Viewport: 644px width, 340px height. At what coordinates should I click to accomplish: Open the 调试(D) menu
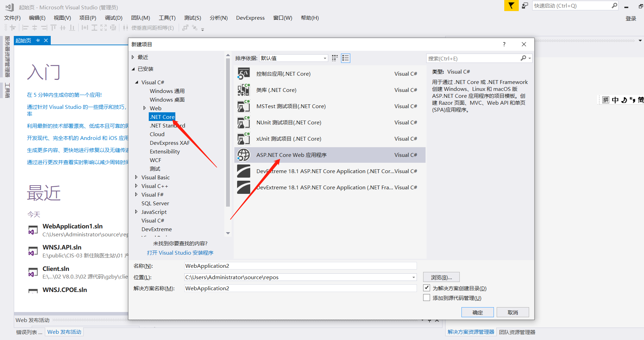coord(114,18)
